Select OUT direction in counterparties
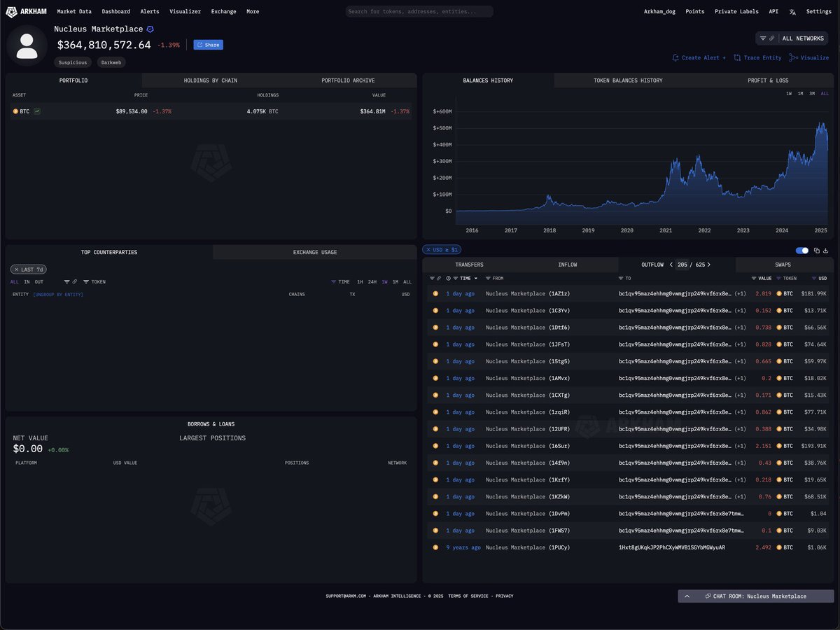Viewport: 840px width, 630px height. pos(38,281)
